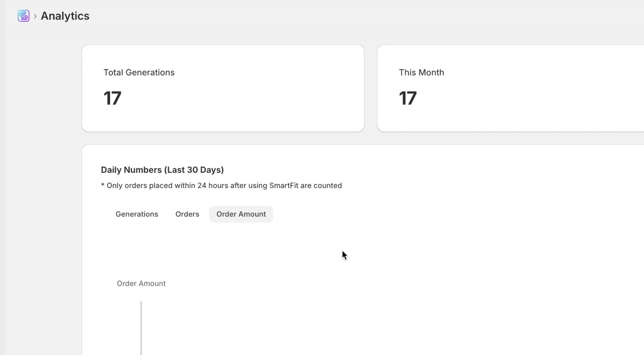Click the This Month value 17
The image size is (644, 362).
(408, 98)
